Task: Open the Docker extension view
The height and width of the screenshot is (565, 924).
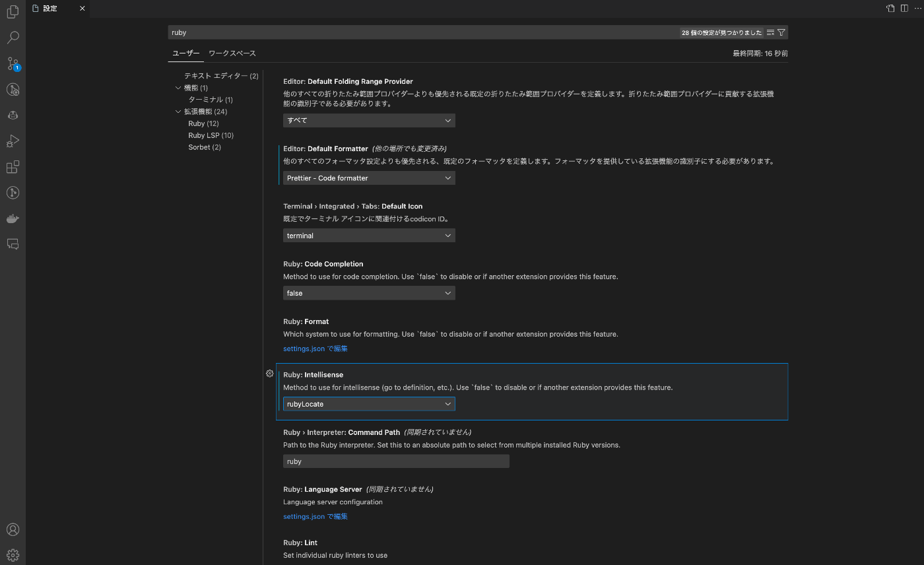Action: [x=13, y=218]
